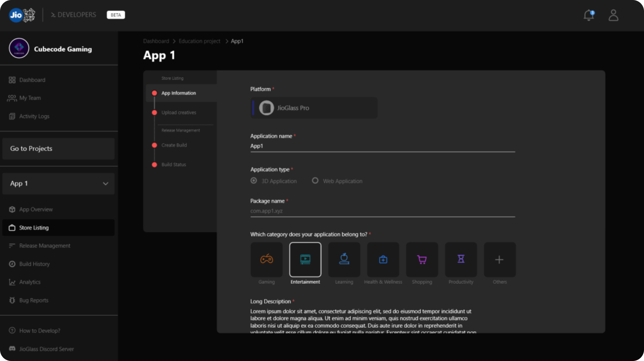644x361 pixels.
Task: Select the Build Status step
Action: pos(174,165)
